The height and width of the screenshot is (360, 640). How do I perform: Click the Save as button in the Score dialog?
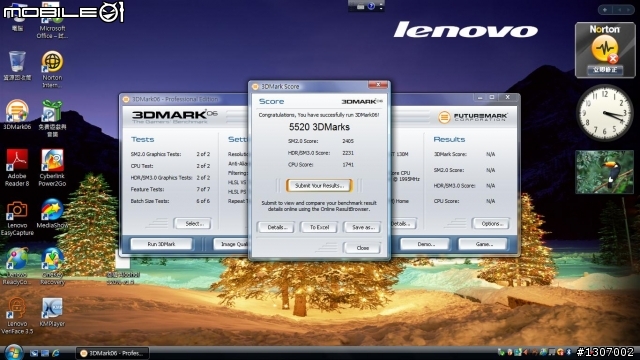(362, 227)
